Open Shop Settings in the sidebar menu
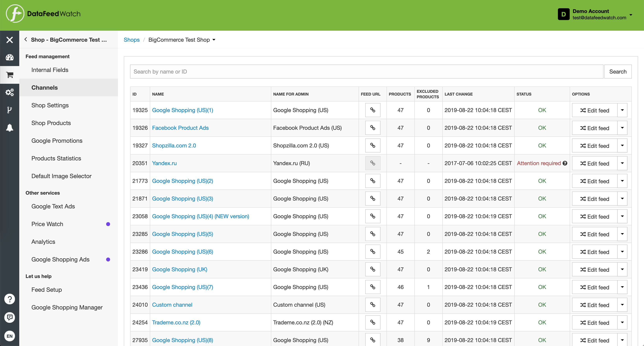 click(50, 105)
